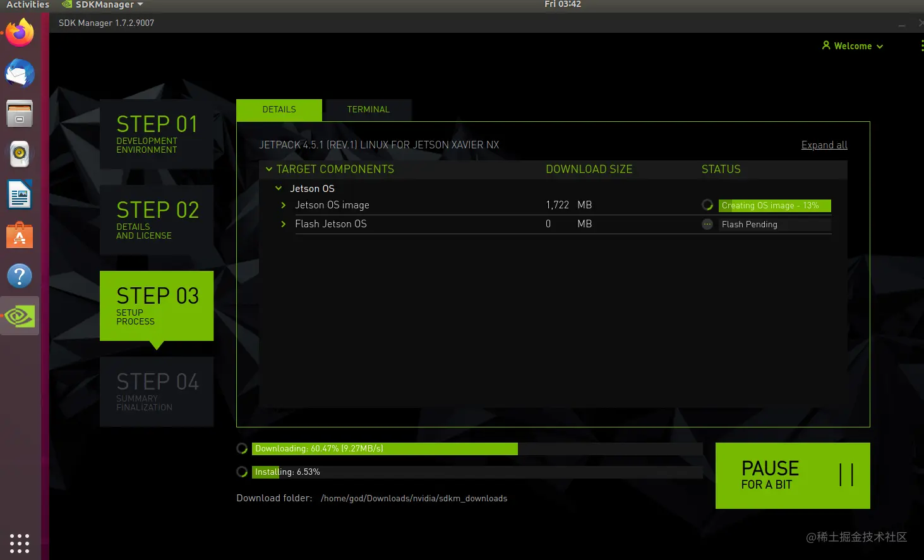Click the Status column header
Screen dimensions: 924x560
click(721, 169)
